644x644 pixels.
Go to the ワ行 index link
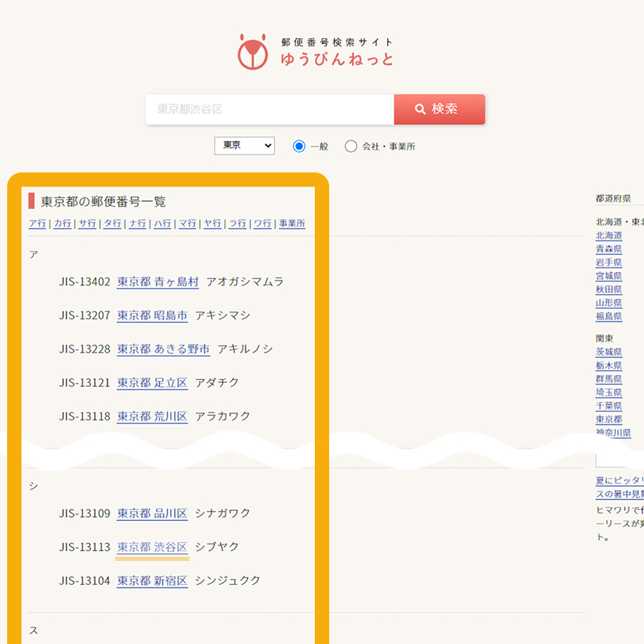pos(263,223)
